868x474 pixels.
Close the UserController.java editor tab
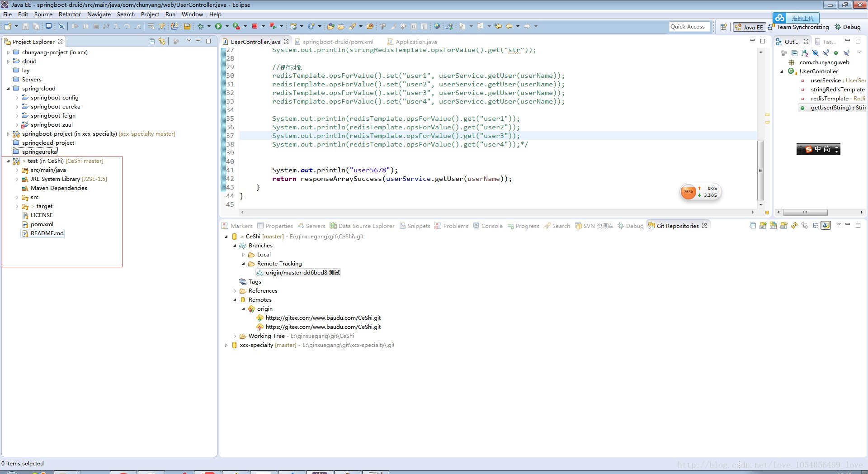tap(286, 42)
